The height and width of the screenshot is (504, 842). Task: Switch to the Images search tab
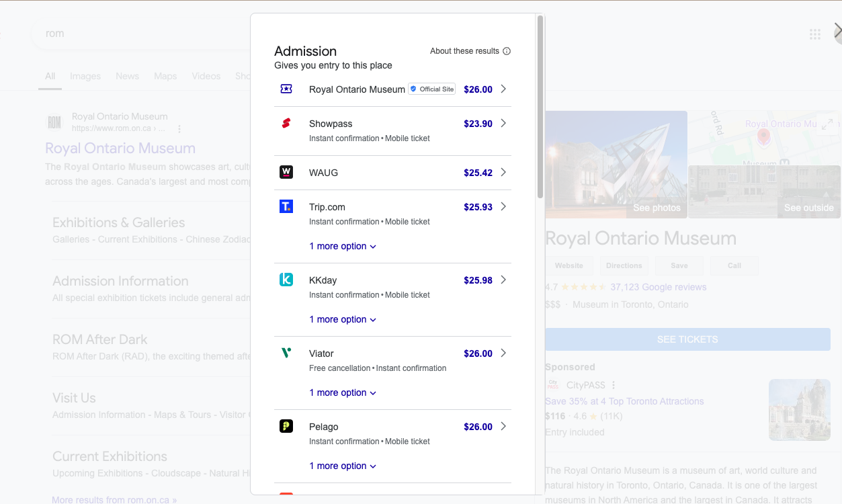pyautogui.click(x=85, y=76)
